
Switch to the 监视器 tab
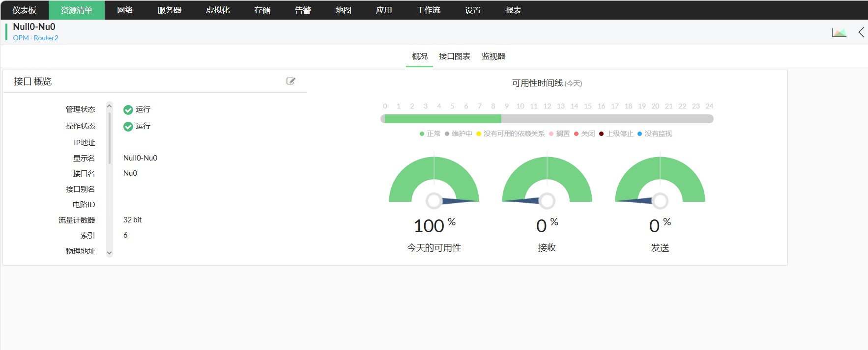coord(493,56)
